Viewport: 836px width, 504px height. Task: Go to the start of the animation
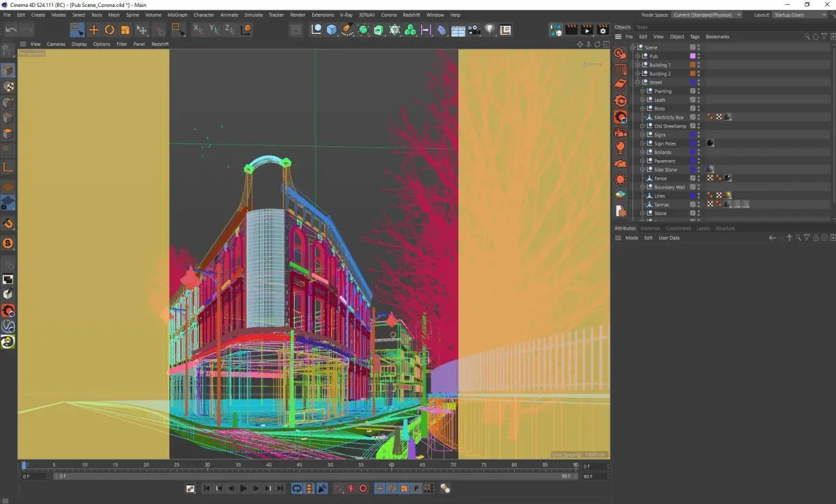206,489
